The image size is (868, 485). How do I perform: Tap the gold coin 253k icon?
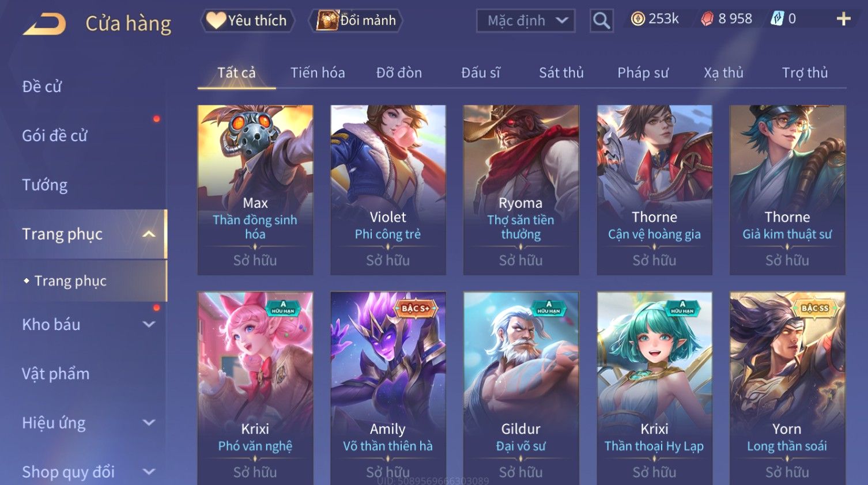[638, 19]
